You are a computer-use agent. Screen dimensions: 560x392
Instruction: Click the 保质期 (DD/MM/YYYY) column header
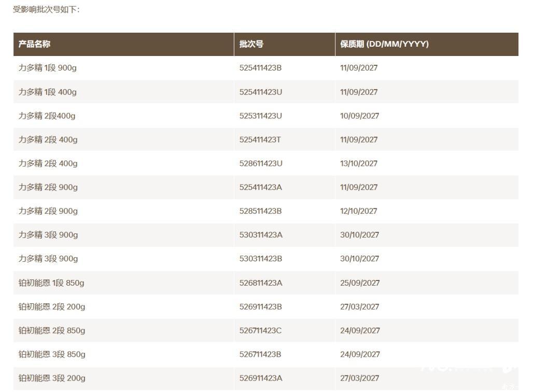(x=384, y=44)
